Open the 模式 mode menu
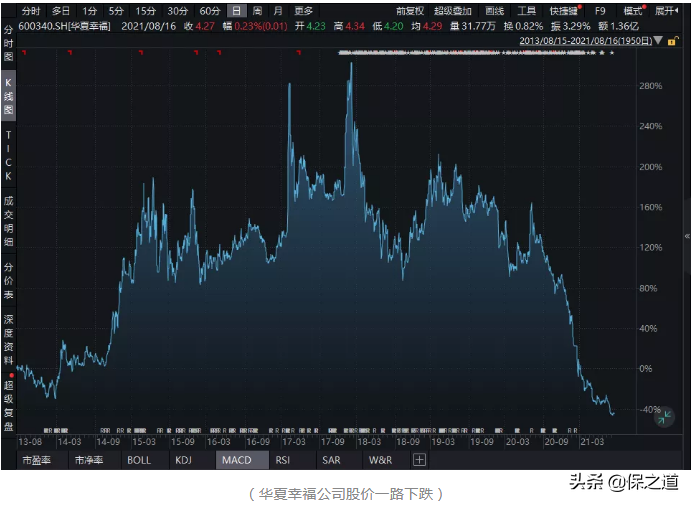This screenshot has width=693, height=505. pyautogui.click(x=632, y=11)
